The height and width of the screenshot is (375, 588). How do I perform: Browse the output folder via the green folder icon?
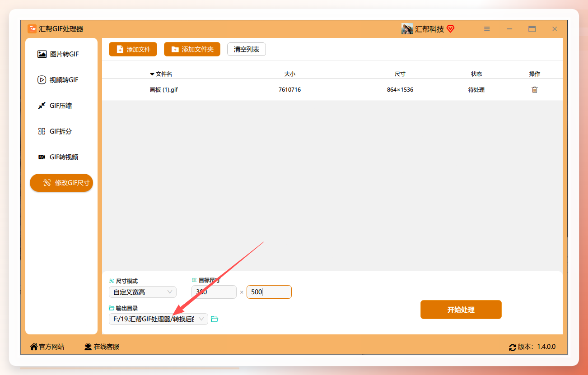pos(215,319)
